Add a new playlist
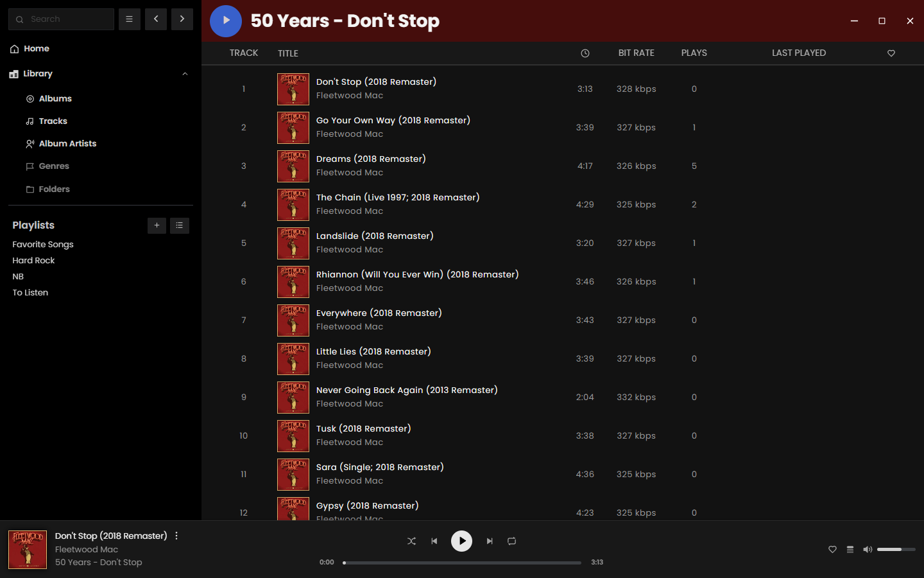 (x=157, y=225)
